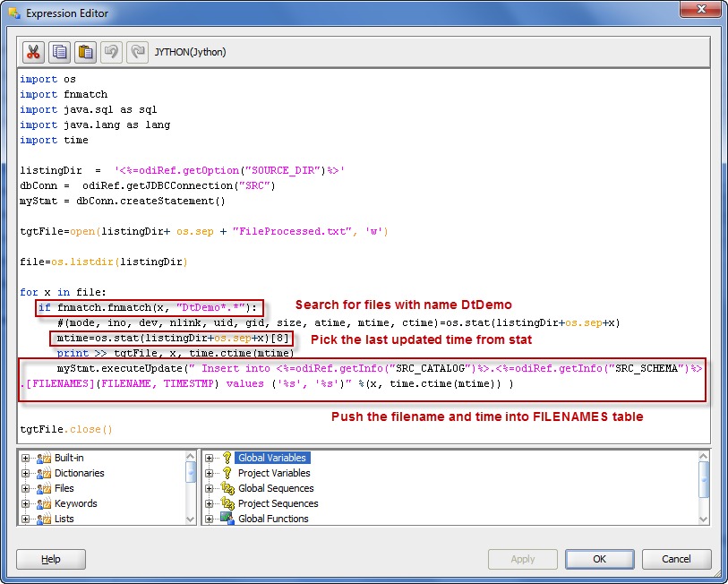Click the Global Functions chart icon
Viewport: 728px width, 584px height.
(227, 519)
